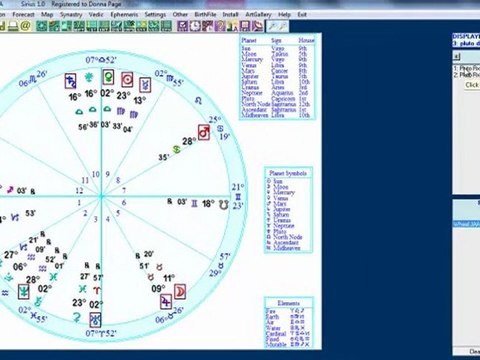Select the boxed red Moon glyph
The width and height of the screenshot is (480, 360).
point(180,292)
